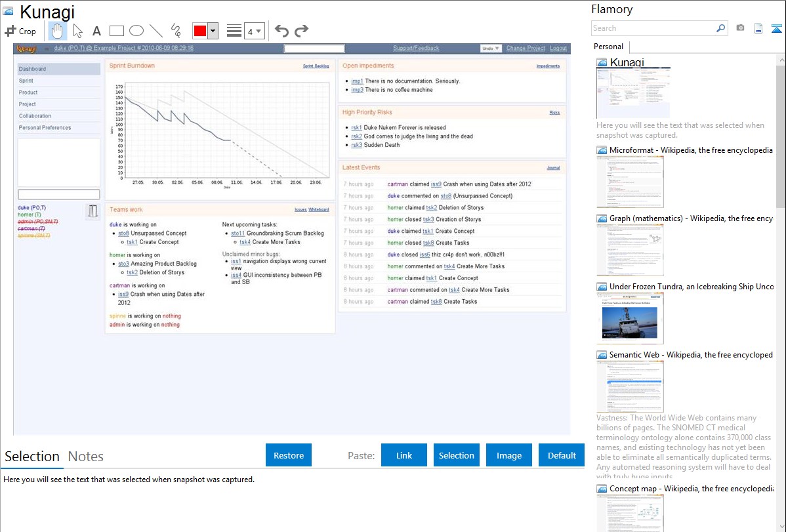Select Dashboard in Kunagi sidebar
786x532 pixels.
(x=58, y=69)
